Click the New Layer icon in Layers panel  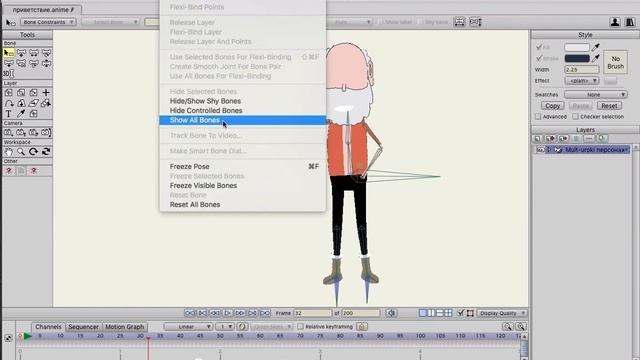(x=538, y=139)
